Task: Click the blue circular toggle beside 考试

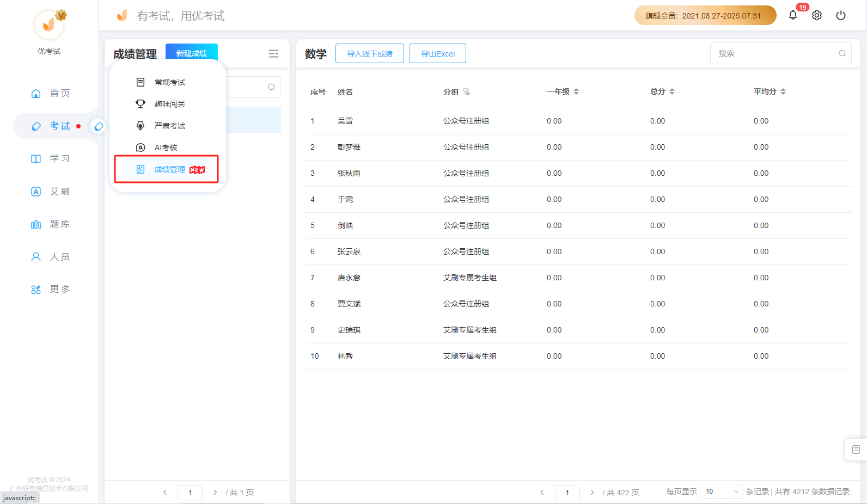Action: 99,126
